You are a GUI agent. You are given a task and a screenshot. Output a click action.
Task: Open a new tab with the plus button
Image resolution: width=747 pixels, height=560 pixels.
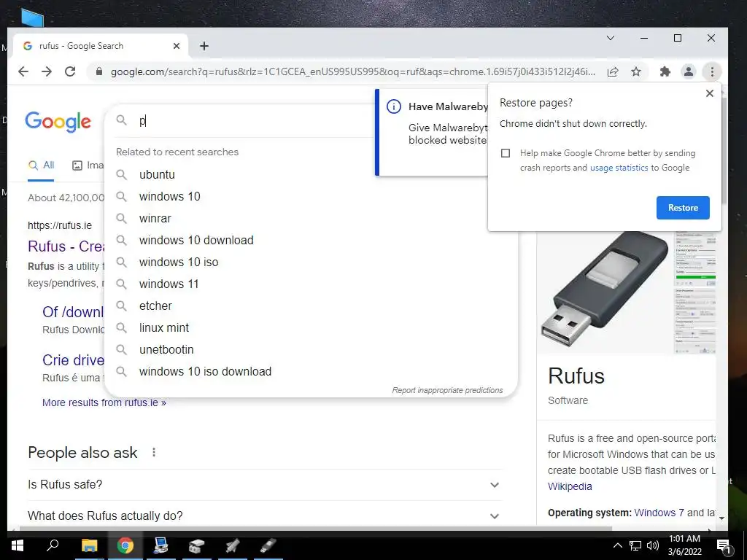point(204,46)
